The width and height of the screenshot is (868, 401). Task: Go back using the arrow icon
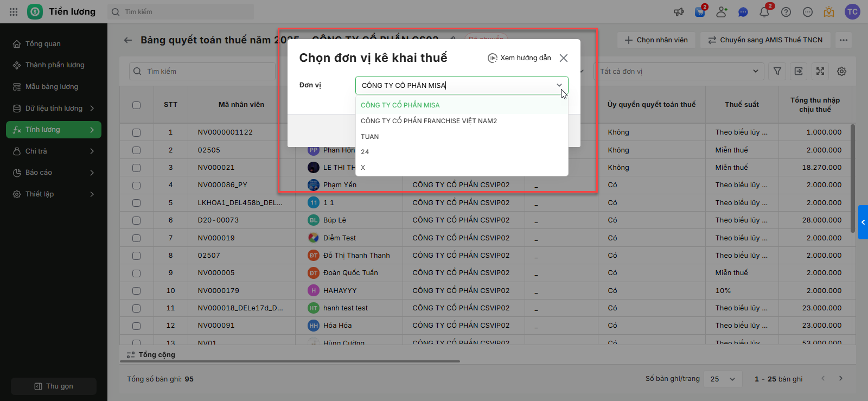pos(128,40)
